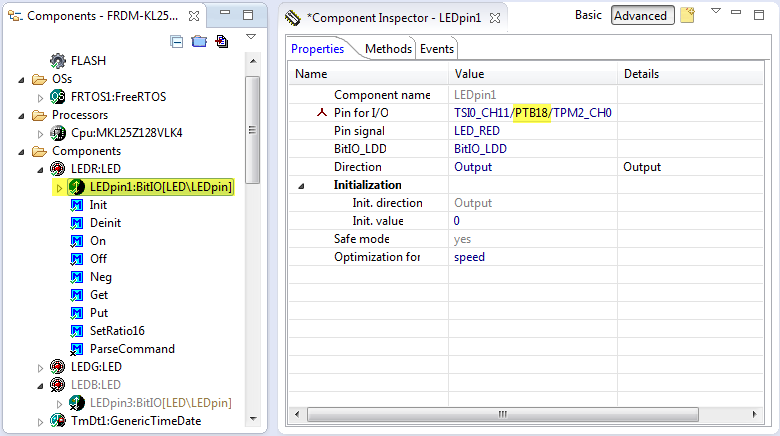Click the collapse all icon in Components toolbar
The height and width of the screenshot is (436, 780).
tap(177, 41)
